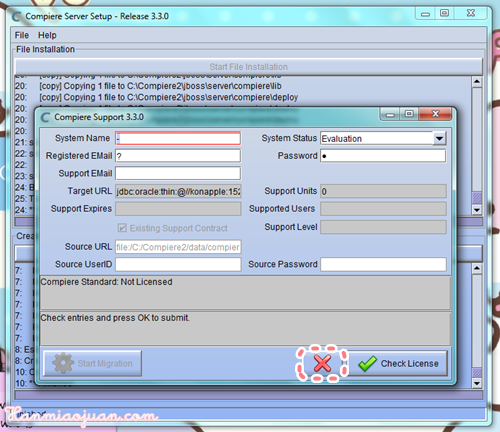Minimize the Compiere Server Setup window
This screenshot has width=500, height=432.
pyautogui.click(x=425, y=13)
